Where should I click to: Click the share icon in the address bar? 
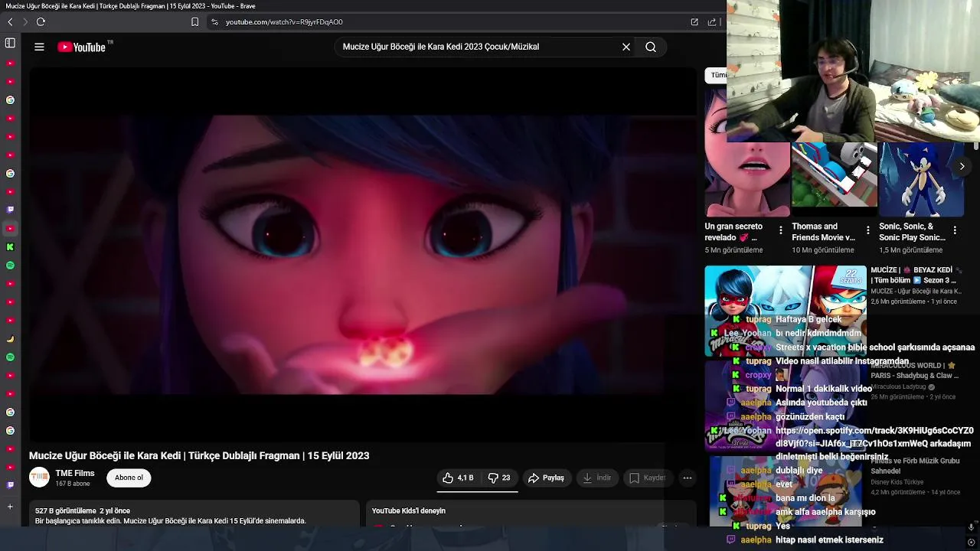click(x=712, y=22)
